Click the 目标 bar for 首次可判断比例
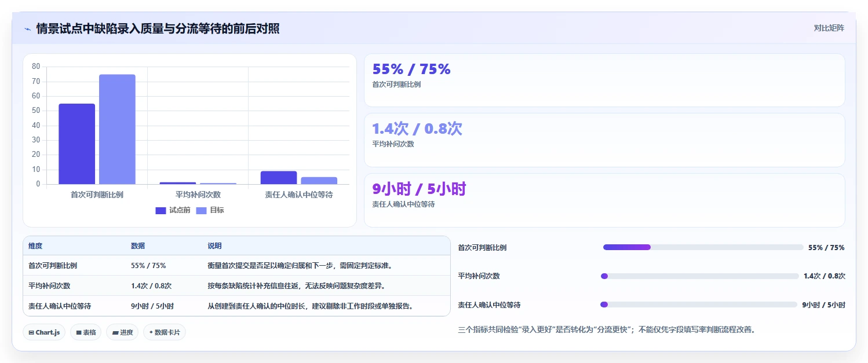868x363 pixels. 117,130
